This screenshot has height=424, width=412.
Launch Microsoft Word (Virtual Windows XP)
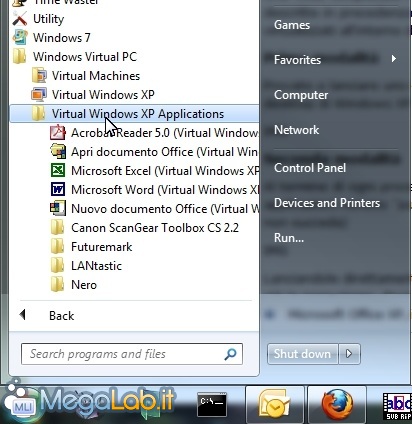click(x=154, y=190)
